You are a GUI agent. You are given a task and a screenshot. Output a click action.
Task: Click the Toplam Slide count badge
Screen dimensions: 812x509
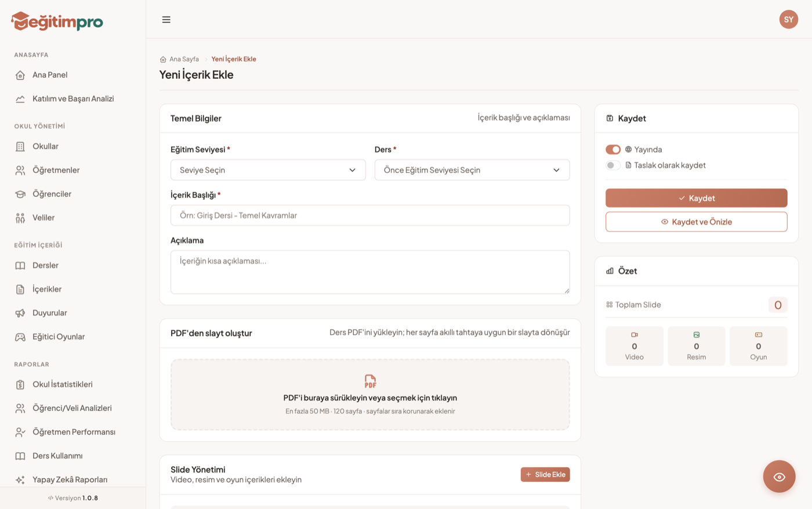pos(778,305)
